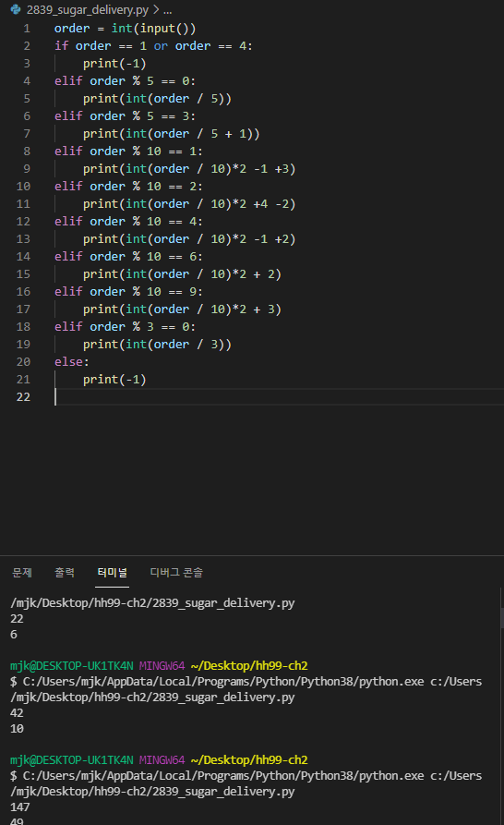This screenshot has width=504, height=825.
Task: Click 'elif order % 10 == 4:' line
Action: click(x=128, y=222)
